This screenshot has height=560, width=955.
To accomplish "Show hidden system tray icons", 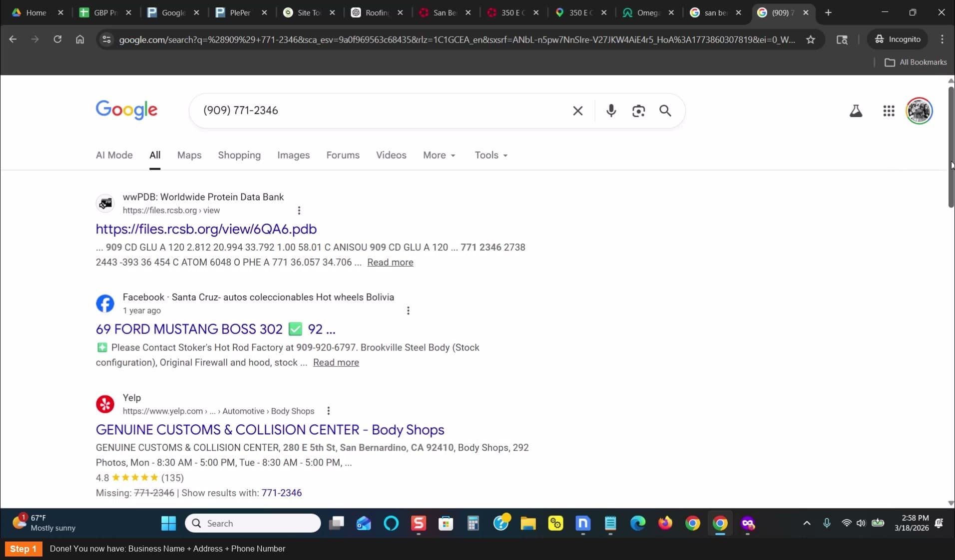I will point(807,523).
